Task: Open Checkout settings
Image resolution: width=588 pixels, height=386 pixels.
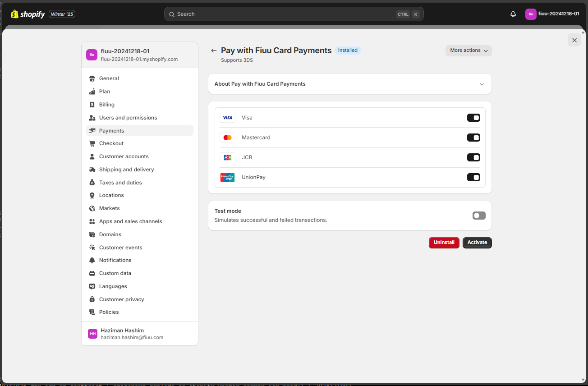Action: 140,143
